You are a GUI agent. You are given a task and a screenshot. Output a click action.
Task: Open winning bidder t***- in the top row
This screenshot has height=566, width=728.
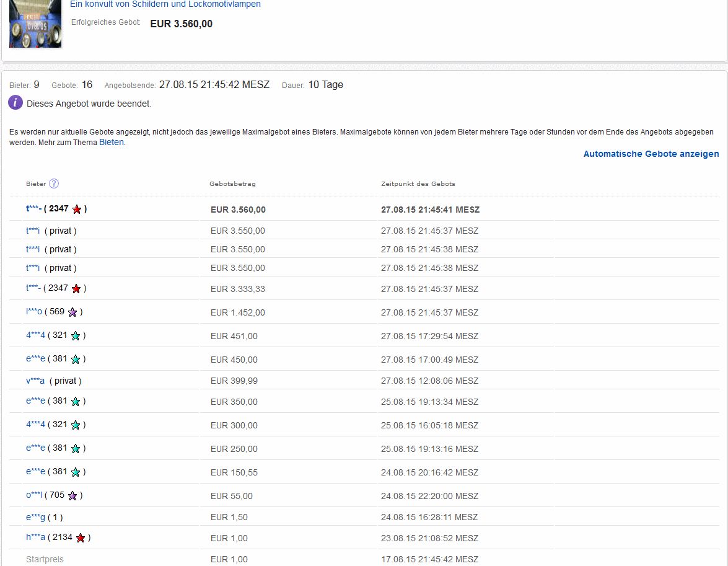point(33,209)
